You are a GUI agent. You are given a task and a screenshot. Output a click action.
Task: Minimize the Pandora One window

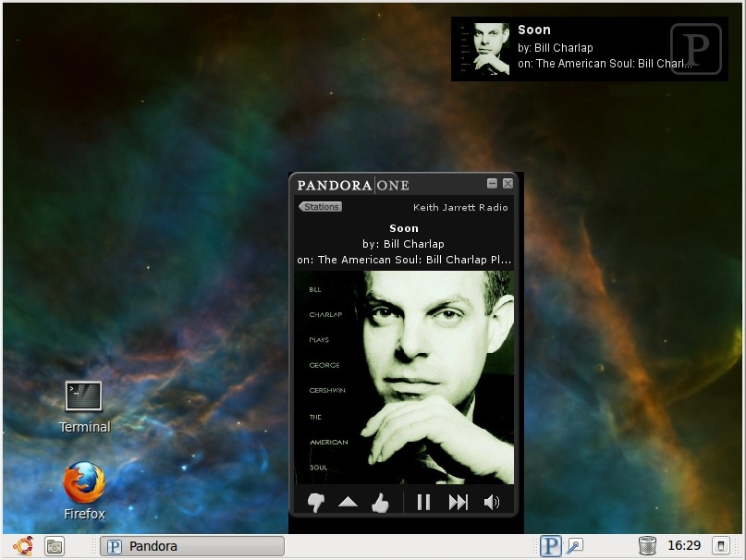(x=493, y=183)
